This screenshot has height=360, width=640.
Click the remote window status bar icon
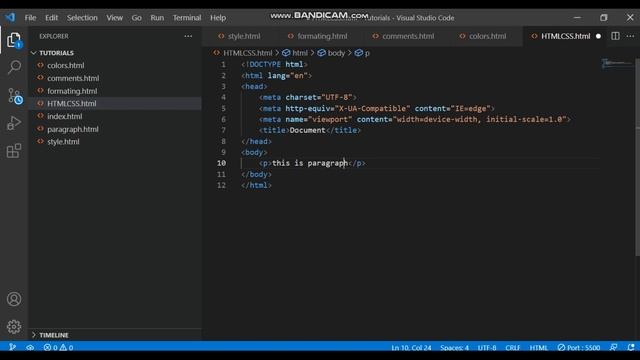pos(12,347)
